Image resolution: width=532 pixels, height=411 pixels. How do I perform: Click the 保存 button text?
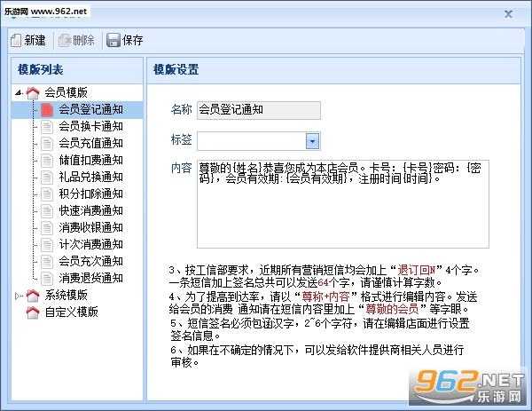click(x=133, y=41)
